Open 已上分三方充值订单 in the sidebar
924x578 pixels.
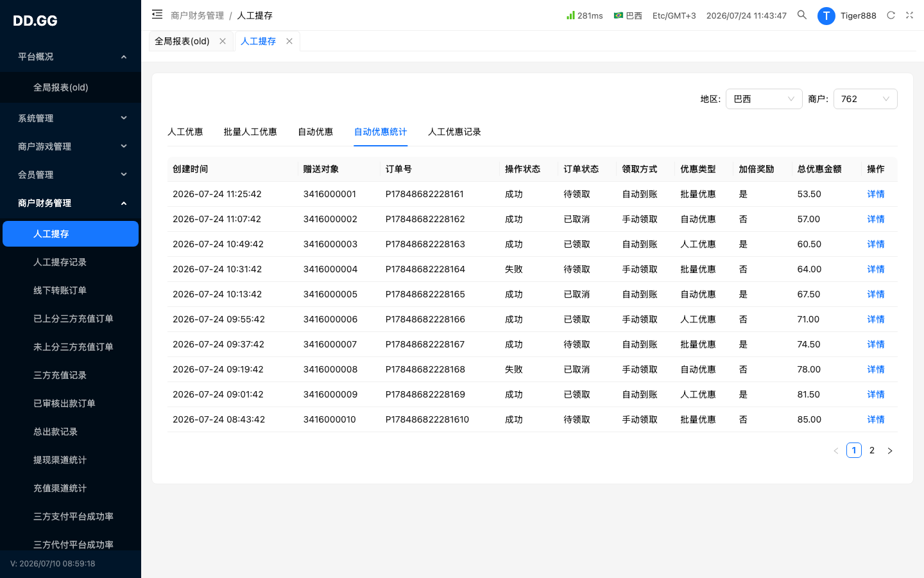(x=71, y=319)
